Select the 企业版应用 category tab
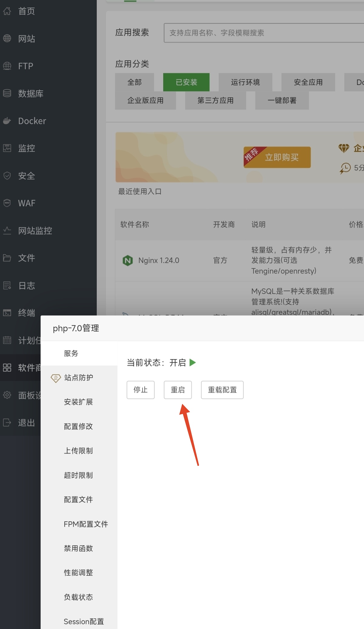Viewport: 364px width, 629px height. pyautogui.click(x=145, y=100)
